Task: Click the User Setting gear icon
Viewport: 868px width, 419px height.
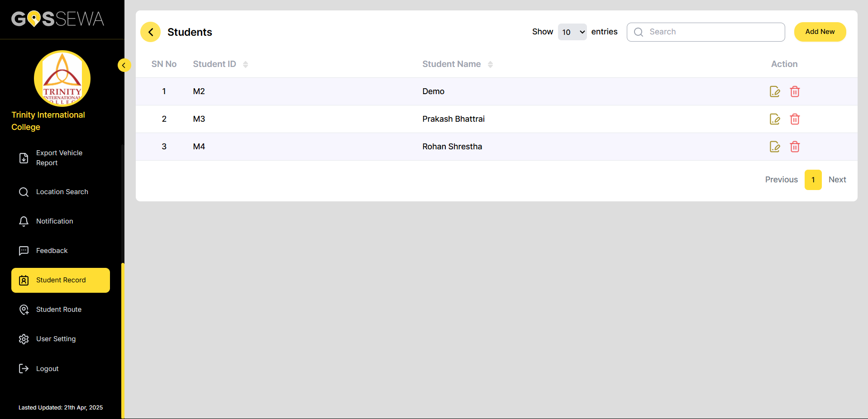Action: (x=24, y=339)
